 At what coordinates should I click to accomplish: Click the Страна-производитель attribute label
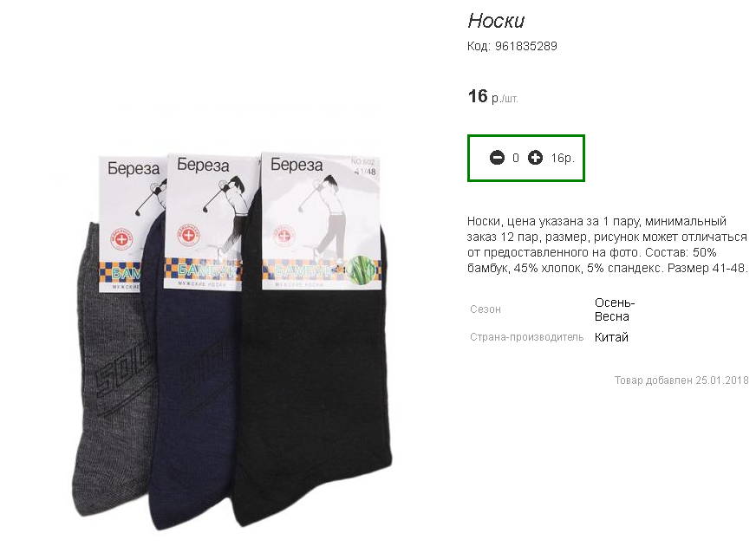pos(526,337)
